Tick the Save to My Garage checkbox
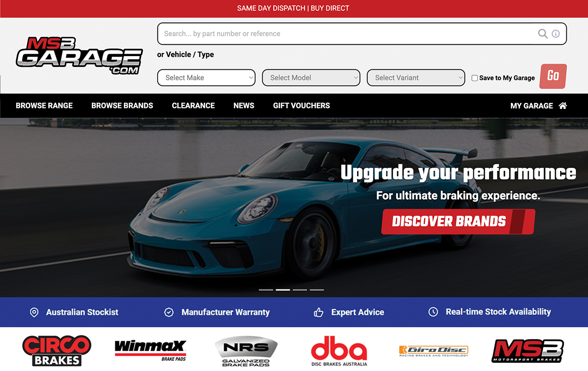588x371 pixels. click(x=475, y=78)
